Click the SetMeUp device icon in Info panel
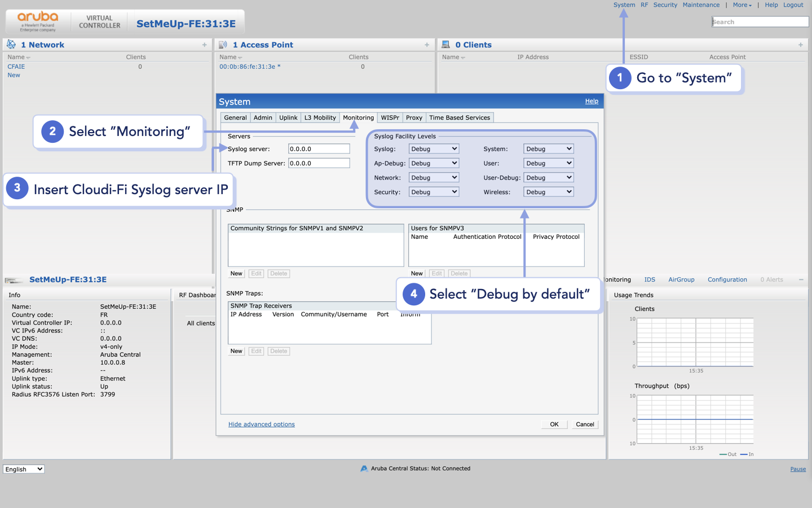This screenshot has width=812, height=508. click(x=12, y=279)
